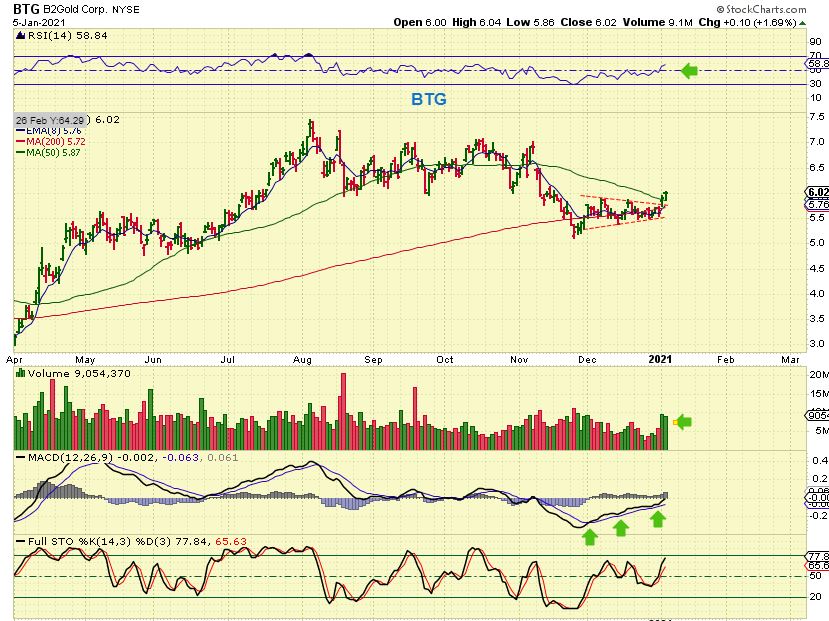829x621 pixels.
Task: Click the MACD(12,26,9) indicator label
Action: (58, 459)
